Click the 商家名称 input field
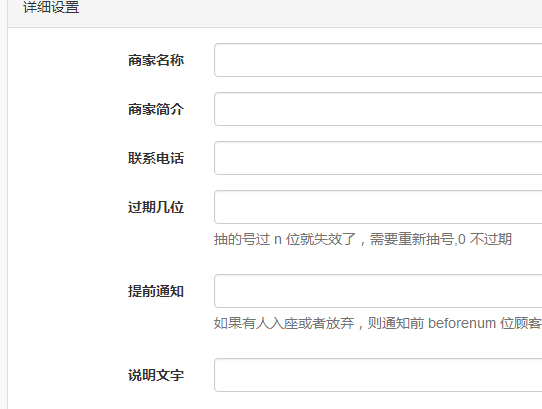 (378, 60)
